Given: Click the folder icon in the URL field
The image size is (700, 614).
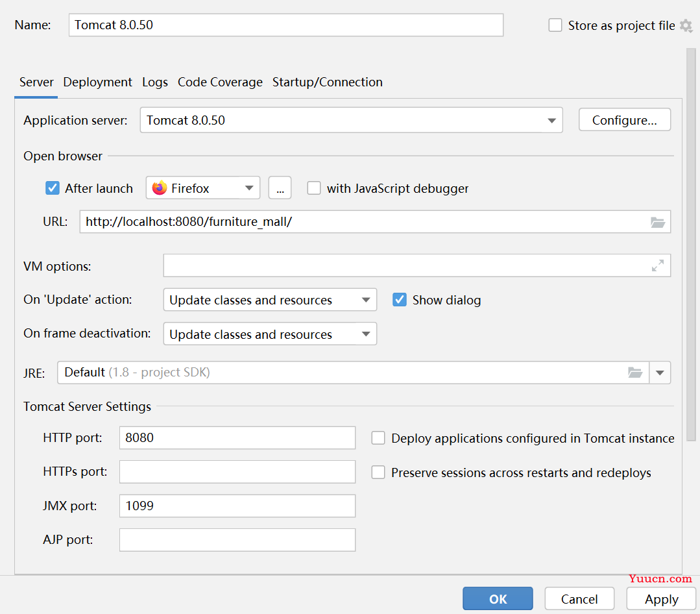Looking at the screenshot, I should point(658,222).
